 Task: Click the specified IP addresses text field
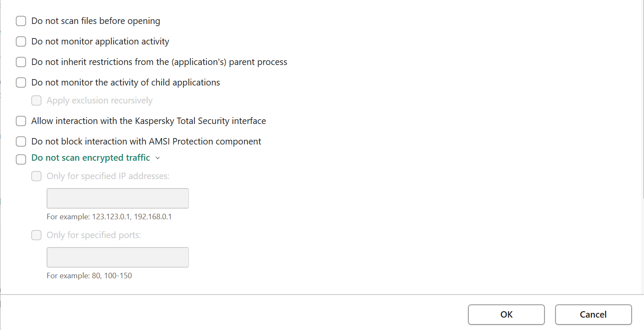[x=118, y=198]
